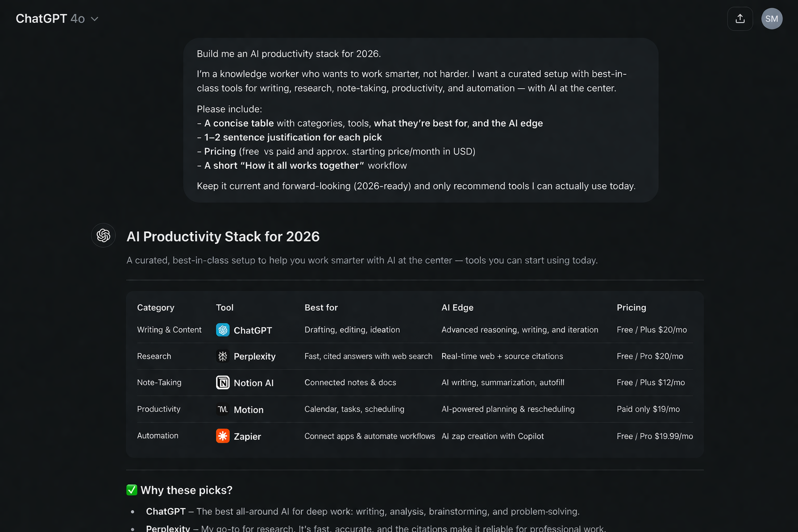Click the ChatGPT logo beside the response heading
This screenshot has width=798, height=532.
tap(103, 235)
